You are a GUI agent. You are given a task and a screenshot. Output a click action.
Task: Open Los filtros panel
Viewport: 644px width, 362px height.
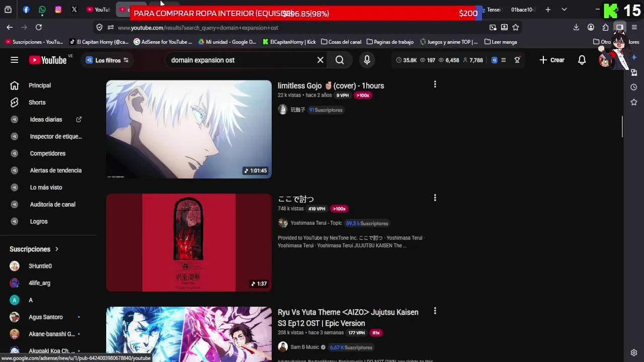tap(107, 60)
